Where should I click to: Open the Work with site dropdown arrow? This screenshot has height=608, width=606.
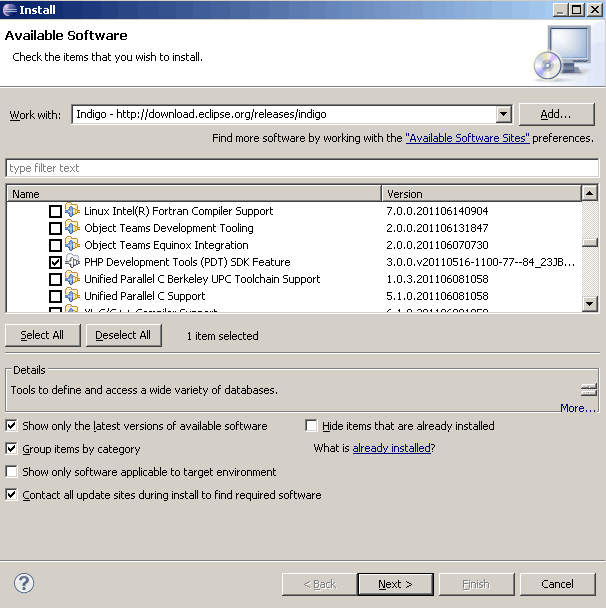point(503,114)
